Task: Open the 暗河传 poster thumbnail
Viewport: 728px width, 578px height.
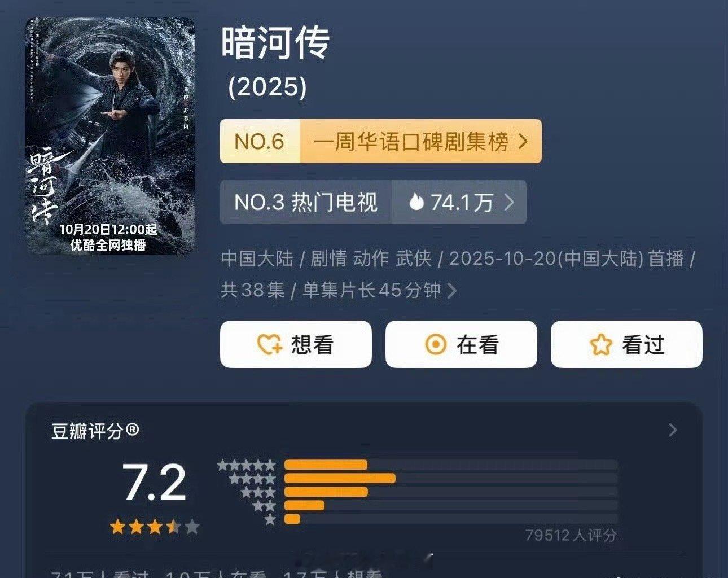Action: tap(110, 136)
